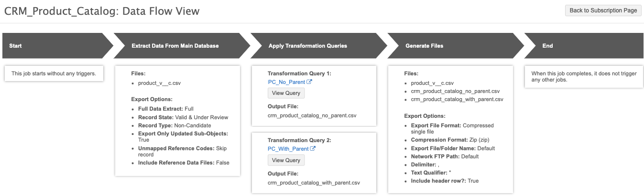Image resolution: width=644 pixels, height=196 pixels.
Task: Click external-link icon beside PC_With_Parent
Action: pos(313,149)
